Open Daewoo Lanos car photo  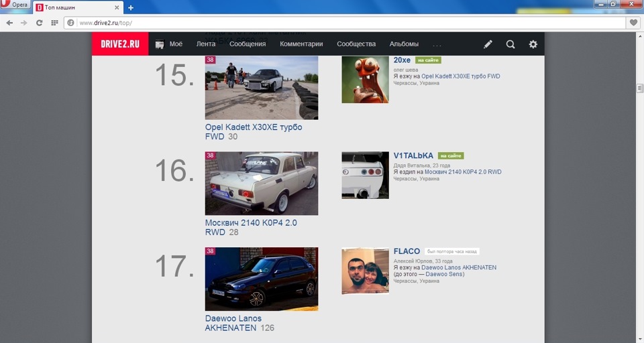click(x=262, y=279)
